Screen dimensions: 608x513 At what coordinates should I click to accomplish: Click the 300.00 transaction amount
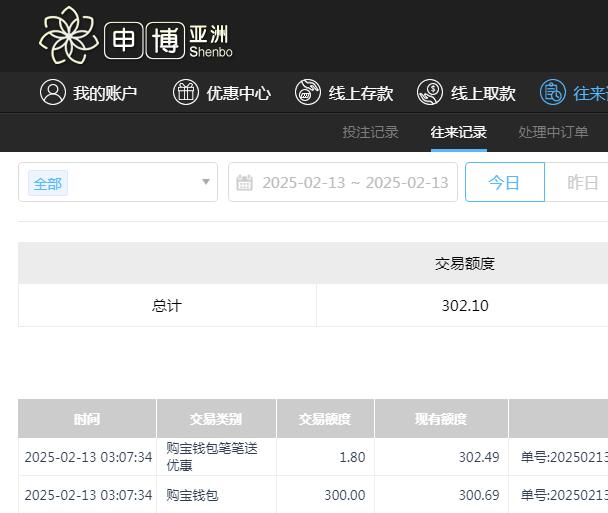[345, 495]
